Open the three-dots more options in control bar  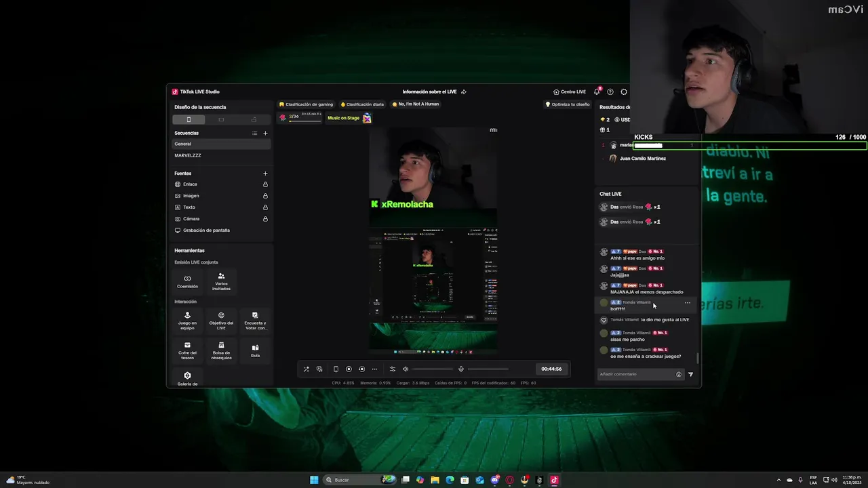coord(374,369)
